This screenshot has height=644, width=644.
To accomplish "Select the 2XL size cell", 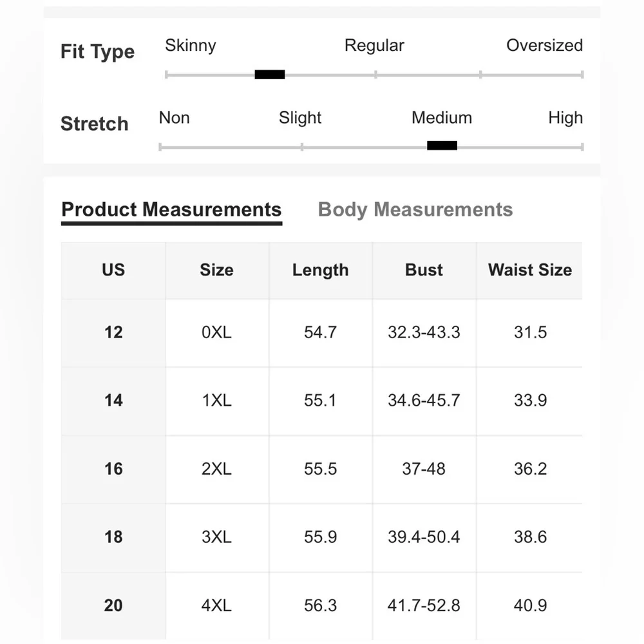I will point(216,469).
